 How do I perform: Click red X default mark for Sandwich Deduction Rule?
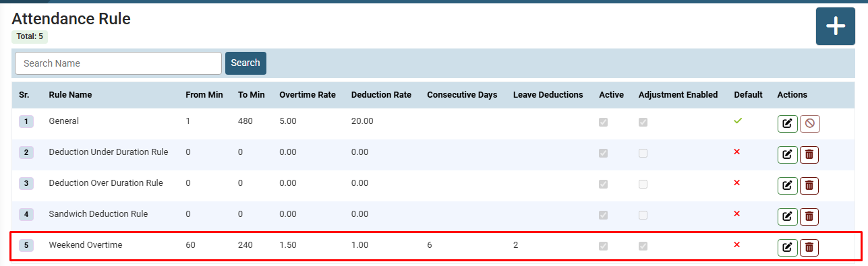737,213
